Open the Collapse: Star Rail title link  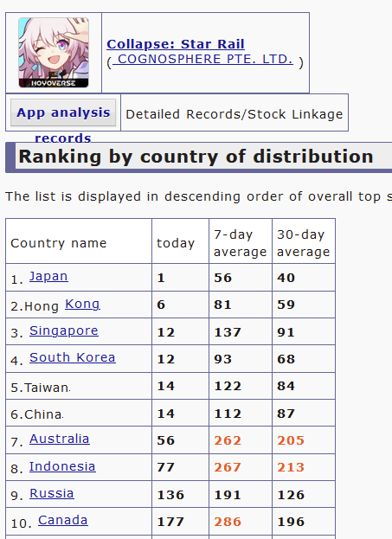176,44
